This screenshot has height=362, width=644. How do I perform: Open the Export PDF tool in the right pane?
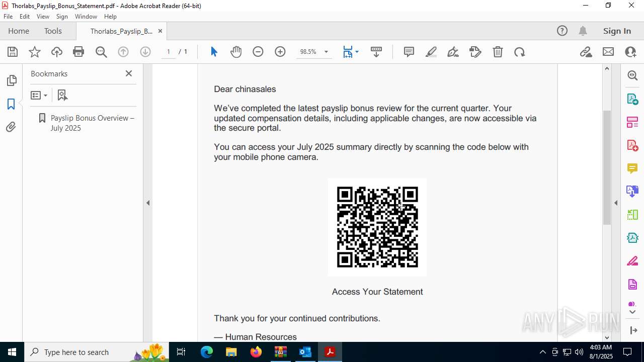[632, 99]
